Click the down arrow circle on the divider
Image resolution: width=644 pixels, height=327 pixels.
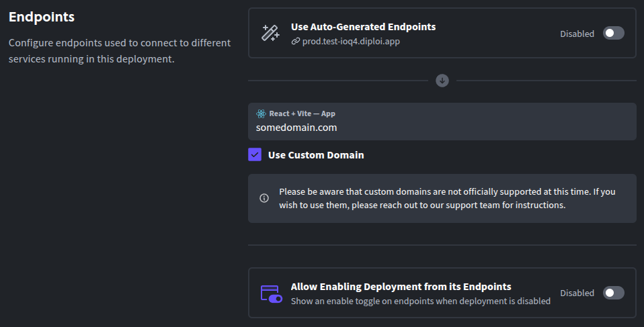click(442, 81)
